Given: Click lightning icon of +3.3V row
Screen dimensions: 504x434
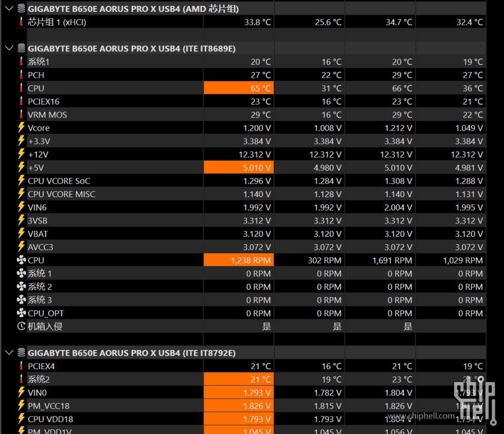Looking at the screenshot, I should (x=21, y=141).
